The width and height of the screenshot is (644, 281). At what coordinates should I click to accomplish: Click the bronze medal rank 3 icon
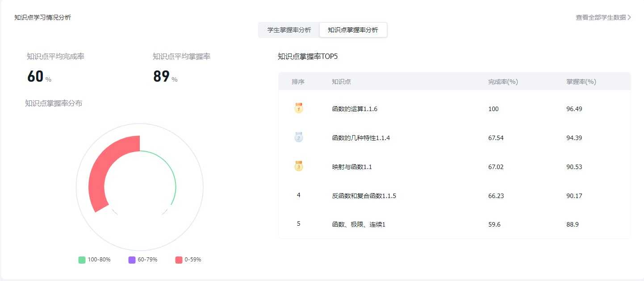click(298, 166)
